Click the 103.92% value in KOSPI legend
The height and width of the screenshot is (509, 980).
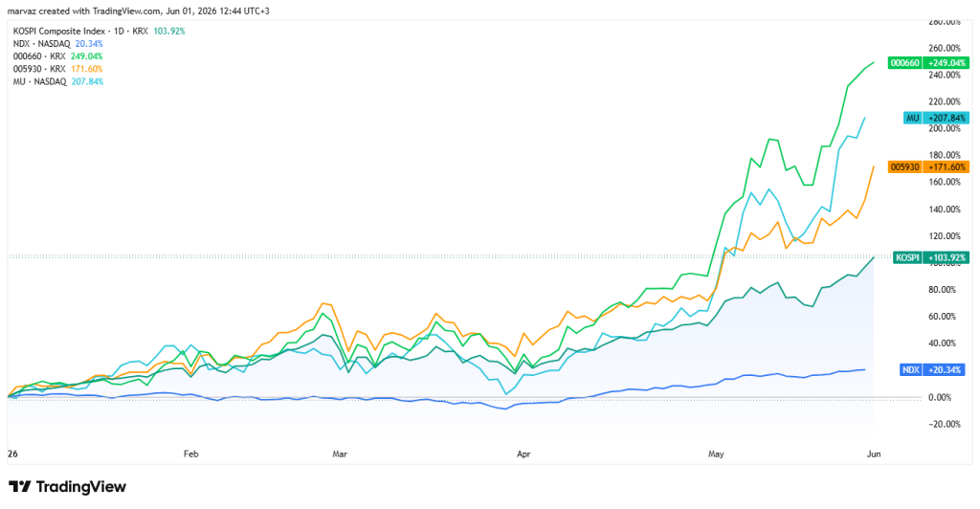tap(169, 31)
